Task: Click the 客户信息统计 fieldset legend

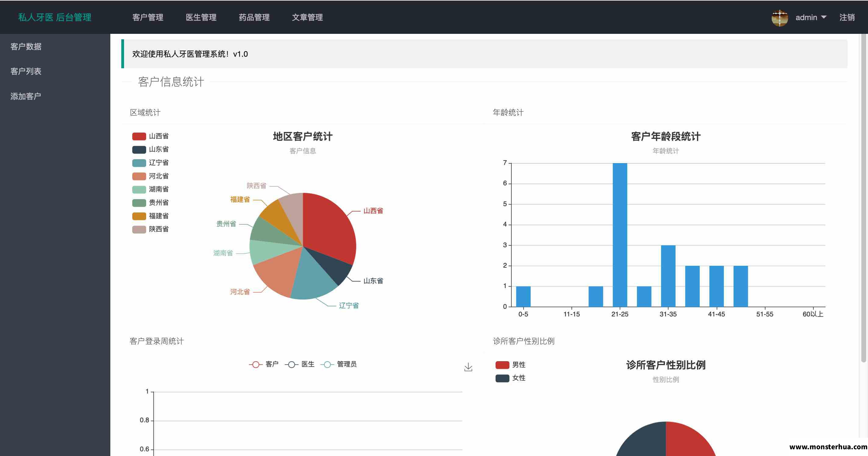Action: point(171,82)
